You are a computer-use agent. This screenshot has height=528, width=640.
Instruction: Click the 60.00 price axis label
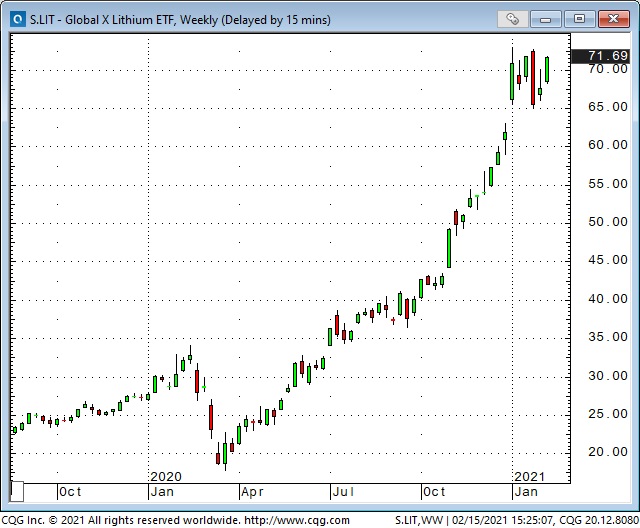click(x=608, y=145)
